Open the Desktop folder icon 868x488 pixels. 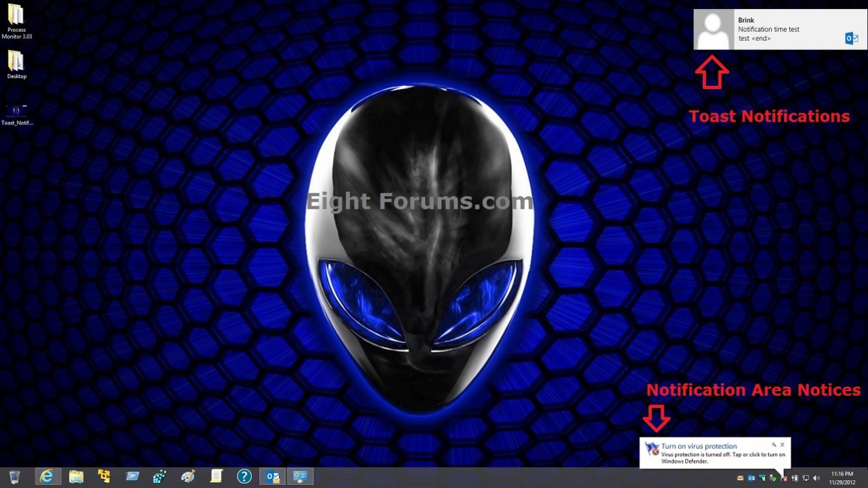16,64
